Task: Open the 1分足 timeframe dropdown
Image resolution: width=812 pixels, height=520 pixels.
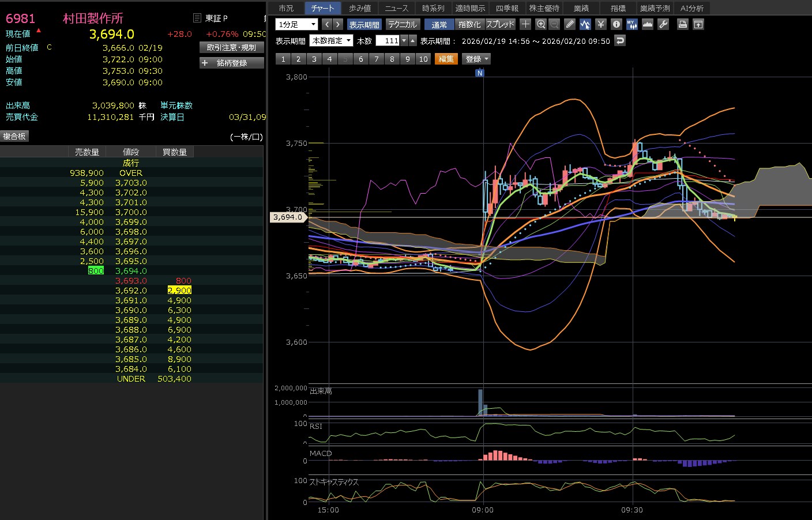Action: click(296, 24)
